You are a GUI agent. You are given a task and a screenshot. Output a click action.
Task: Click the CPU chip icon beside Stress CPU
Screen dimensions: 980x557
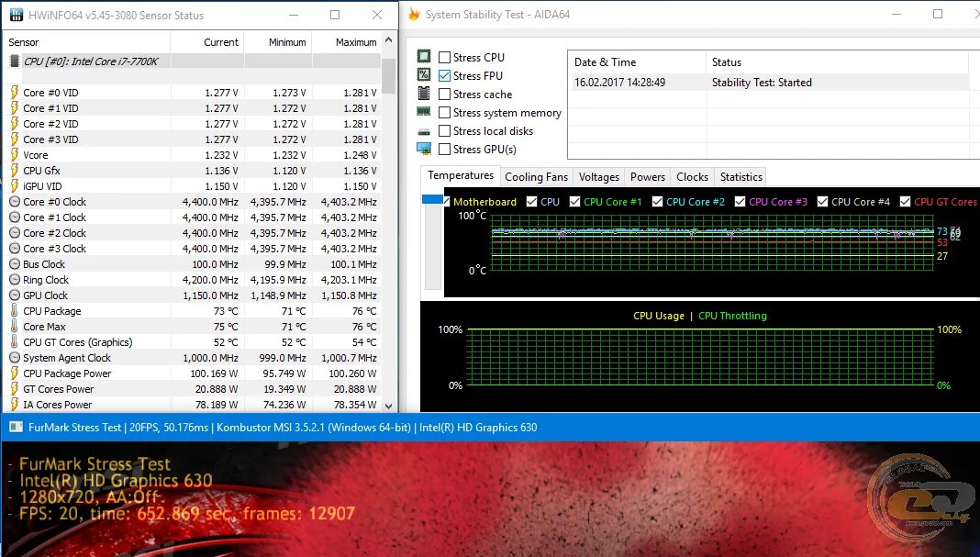pos(424,56)
